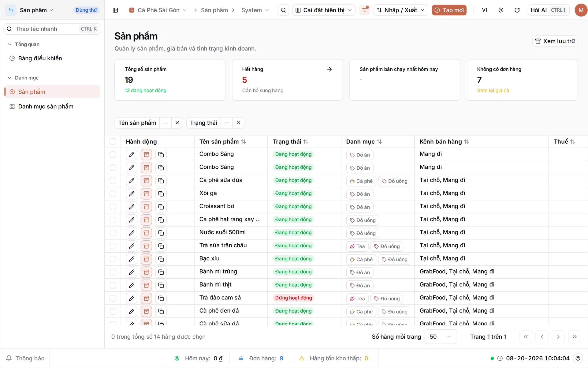Tick the Croissant bơ row checkbox

[113, 207]
